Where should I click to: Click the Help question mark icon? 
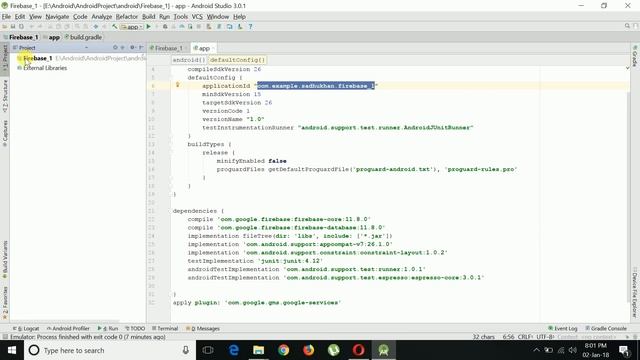tap(250, 27)
